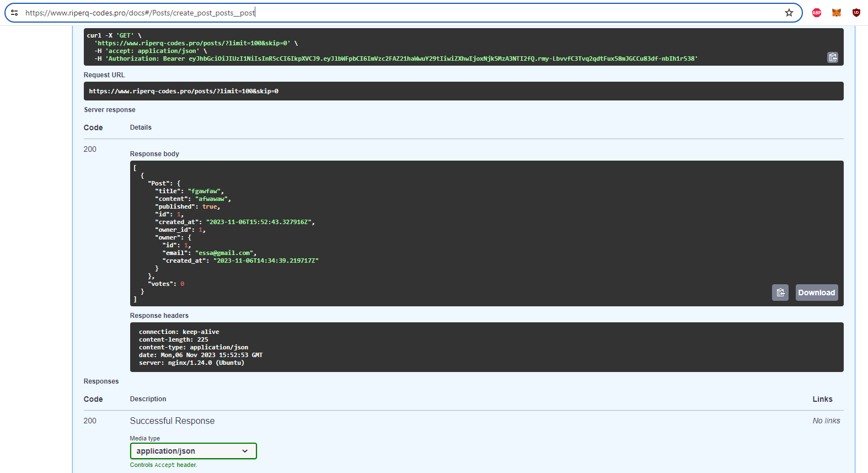
Task: Click the "owner_id": 1 line
Action: pos(180,230)
